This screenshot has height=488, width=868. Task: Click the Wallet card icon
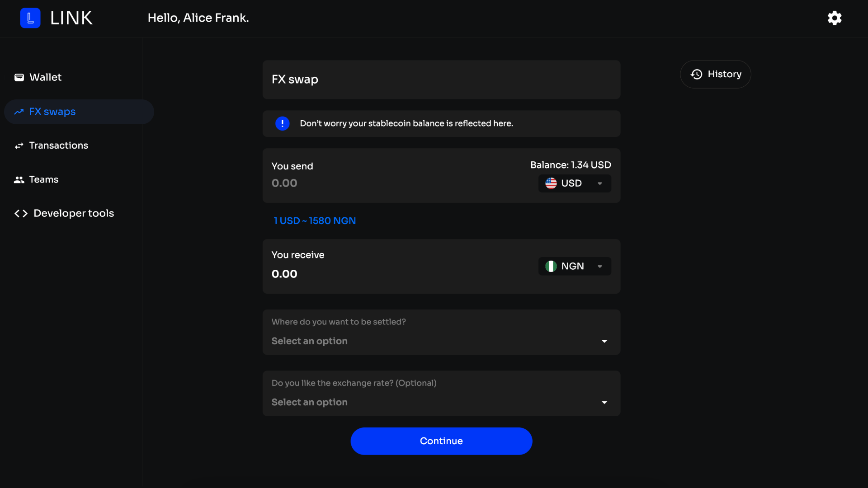tap(19, 77)
